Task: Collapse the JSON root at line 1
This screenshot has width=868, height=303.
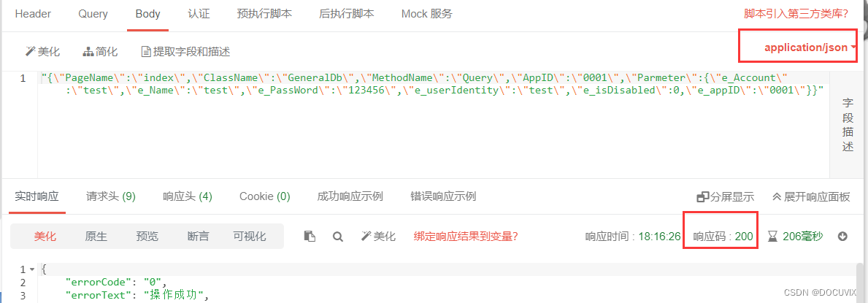Action: click(32, 269)
